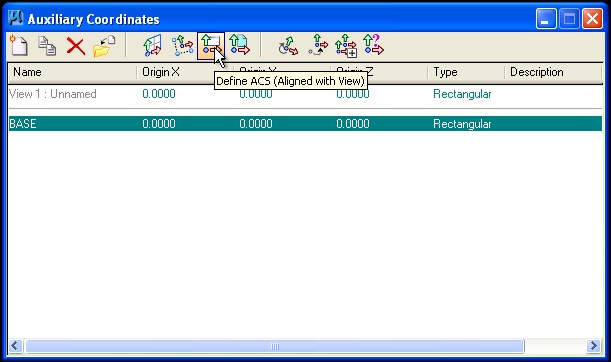Sort the list by the Name column
This screenshot has width=611, height=362.
72,72
